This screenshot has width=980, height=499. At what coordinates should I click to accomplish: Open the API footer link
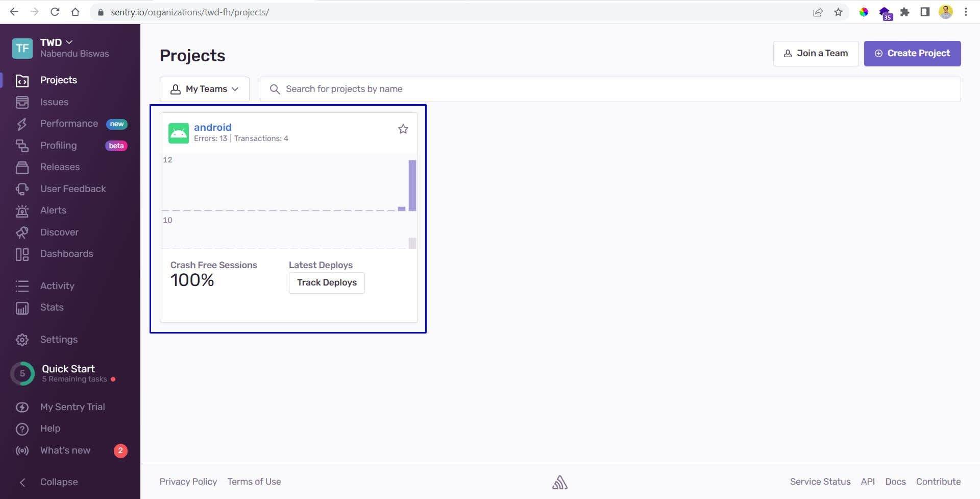(868, 482)
